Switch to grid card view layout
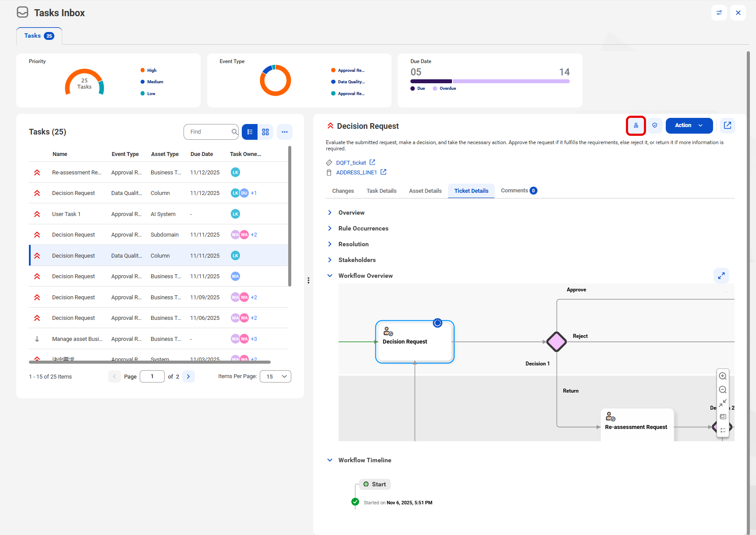This screenshot has height=535, width=756. pos(265,132)
